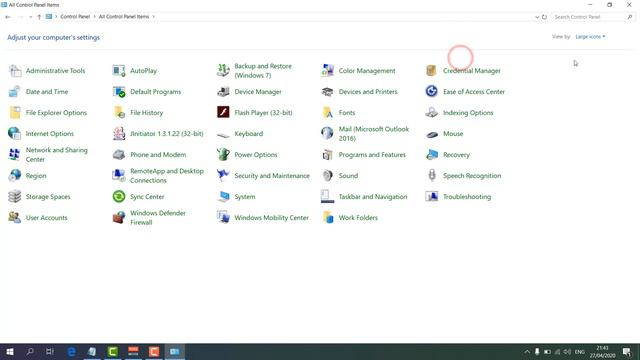Image resolution: width=640 pixels, height=360 pixels.
Task: Click the Date and Time icon
Action: coord(15,91)
